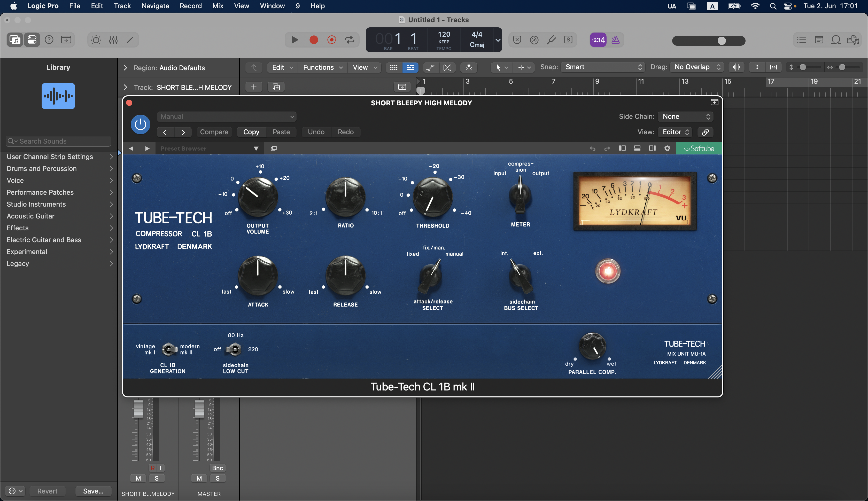Image resolution: width=868 pixels, height=501 pixels.
Task: Open the Navigate menu
Action: 155,6
